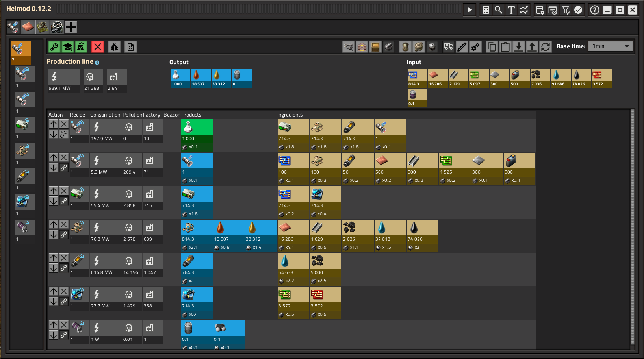Select the rocket fuel block in sidebar

tap(25, 176)
